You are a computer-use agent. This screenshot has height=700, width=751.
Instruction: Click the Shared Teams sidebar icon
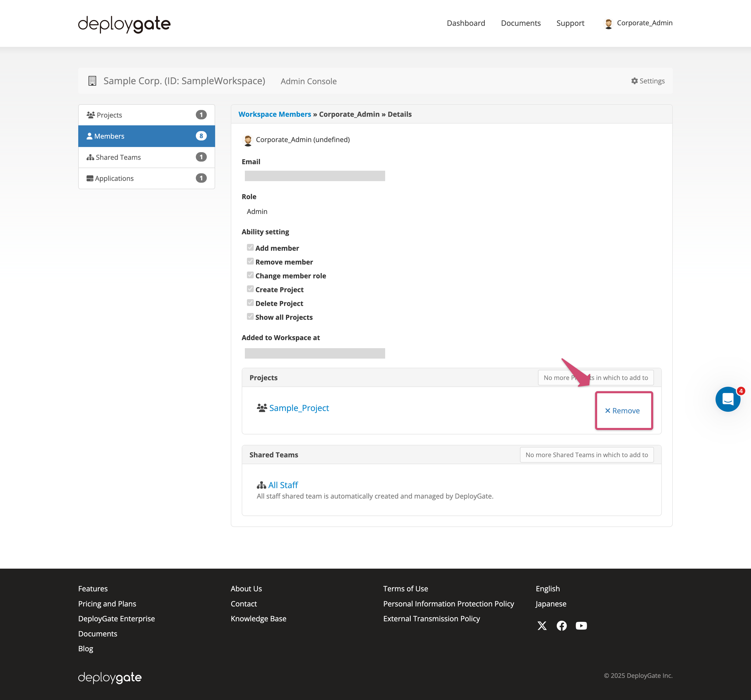(x=90, y=157)
